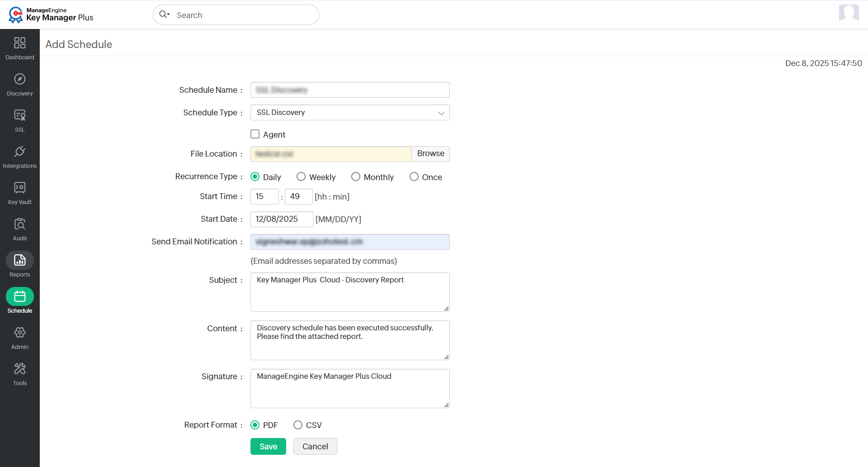Click the File Location field
The width and height of the screenshot is (868, 467).
331,154
